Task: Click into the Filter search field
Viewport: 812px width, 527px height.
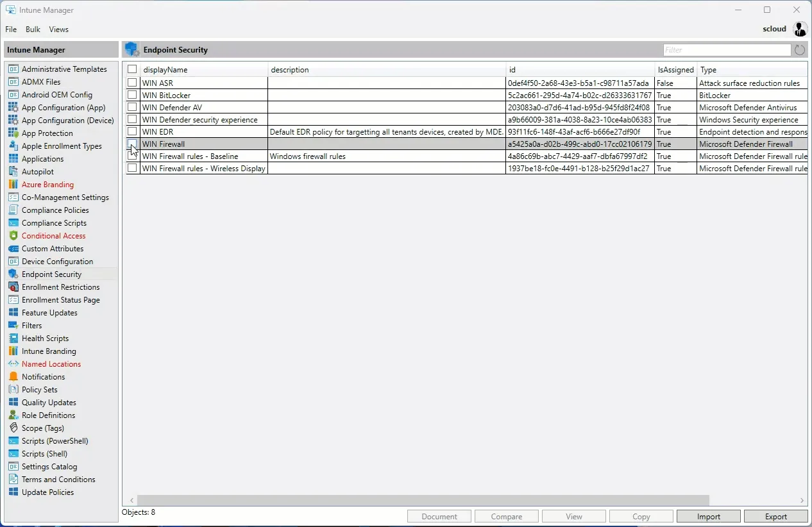Action: (727, 50)
